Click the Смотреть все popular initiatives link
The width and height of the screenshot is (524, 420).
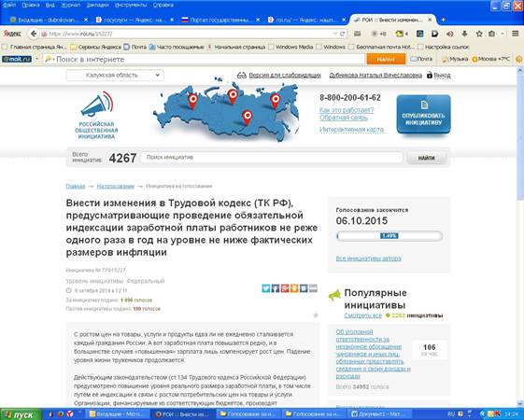(x=363, y=315)
